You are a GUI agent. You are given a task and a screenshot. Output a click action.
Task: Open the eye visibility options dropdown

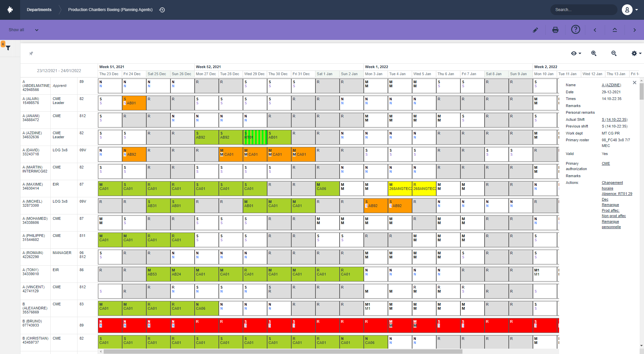point(576,53)
